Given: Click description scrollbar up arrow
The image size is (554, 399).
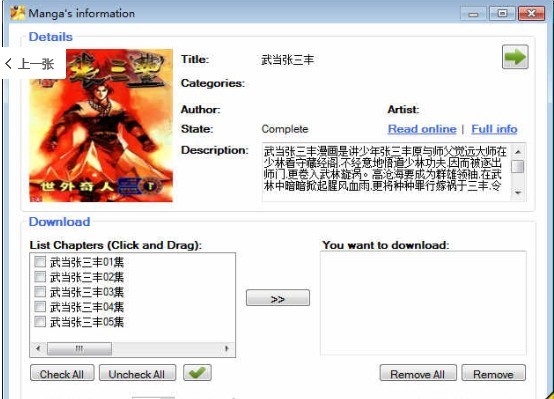Looking at the screenshot, I should coord(518,152).
